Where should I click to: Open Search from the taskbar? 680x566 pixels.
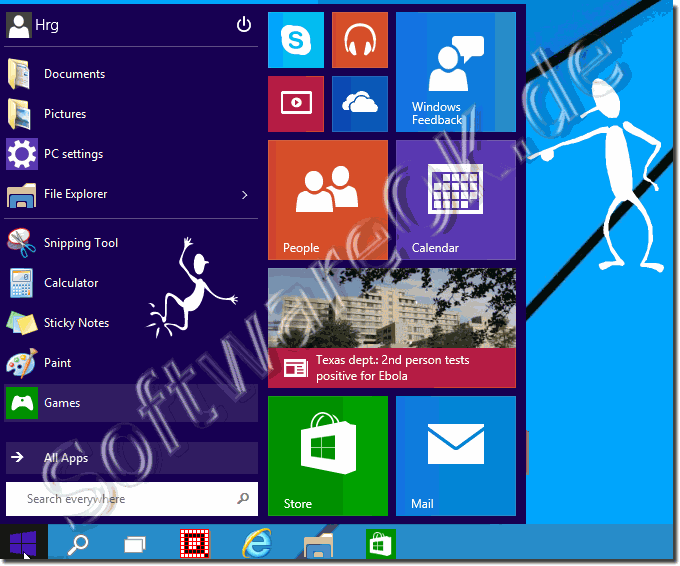point(78,544)
